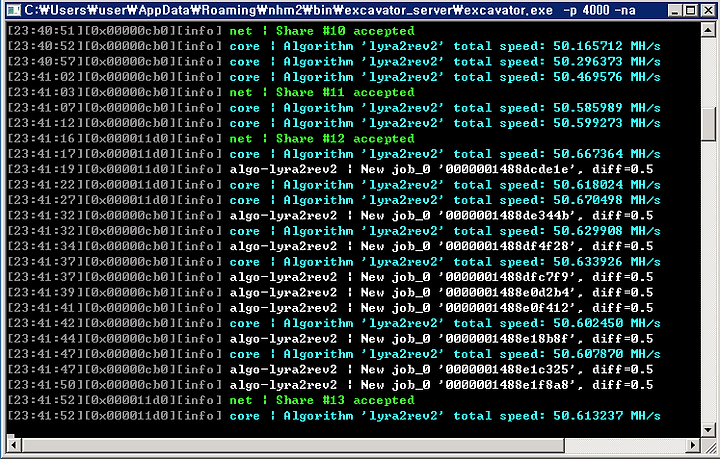Click timestamp [23:41:50] in the log

click(x=46, y=385)
